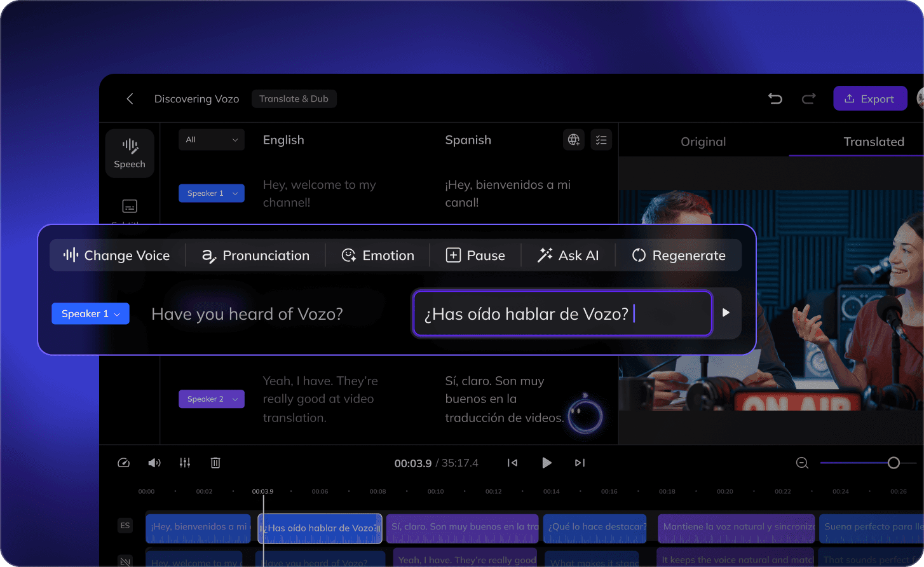924x567 pixels.
Task: Click the 00:03.9 current time readout
Action: point(412,463)
